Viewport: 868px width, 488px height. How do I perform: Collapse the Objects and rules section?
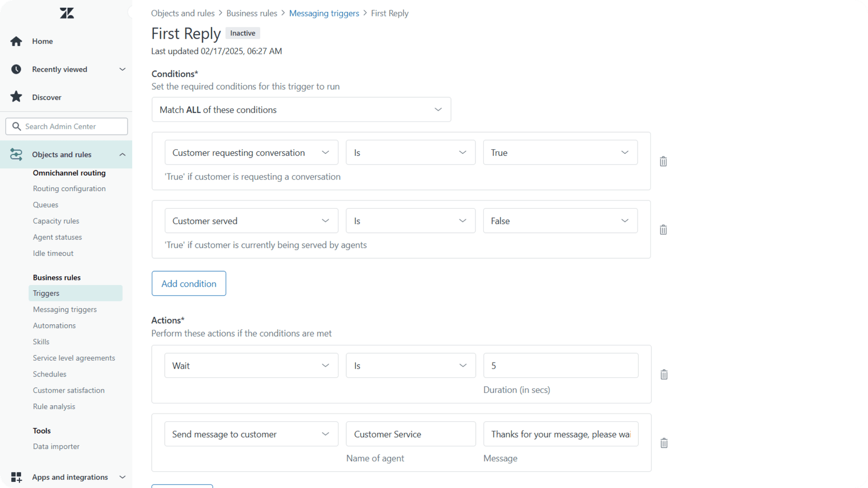point(122,154)
